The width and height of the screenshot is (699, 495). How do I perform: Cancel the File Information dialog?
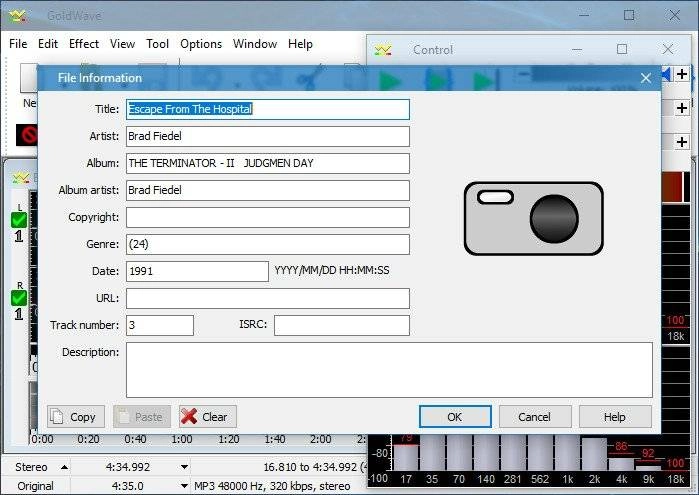(x=535, y=417)
